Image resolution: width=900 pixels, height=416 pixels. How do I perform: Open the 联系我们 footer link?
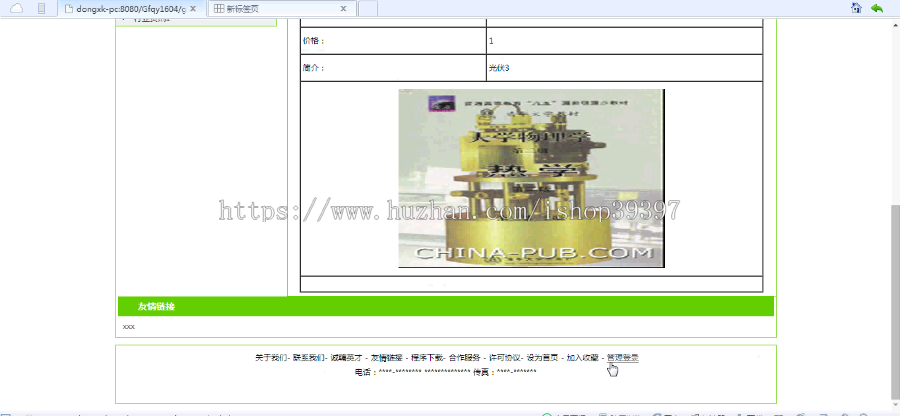click(x=309, y=357)
